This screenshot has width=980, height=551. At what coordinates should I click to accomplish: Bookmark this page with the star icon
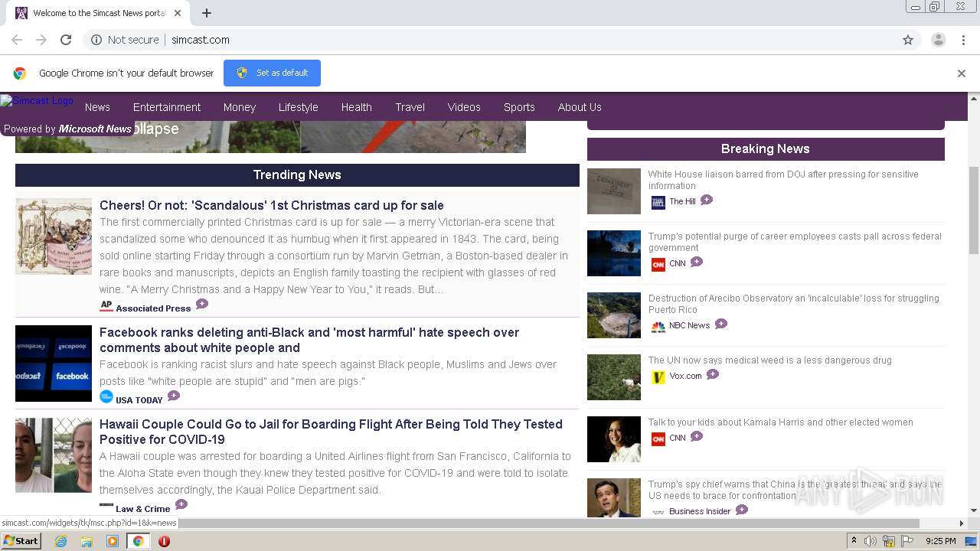pos(908,40)
